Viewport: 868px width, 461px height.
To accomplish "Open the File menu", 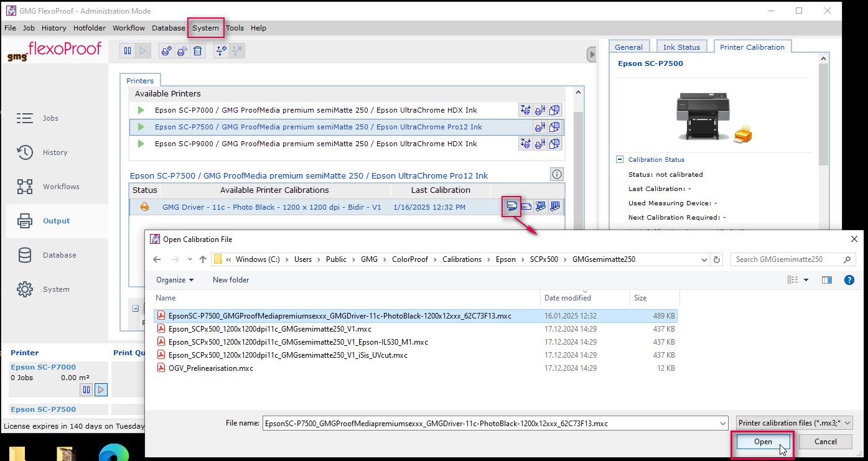I will 10,28.
